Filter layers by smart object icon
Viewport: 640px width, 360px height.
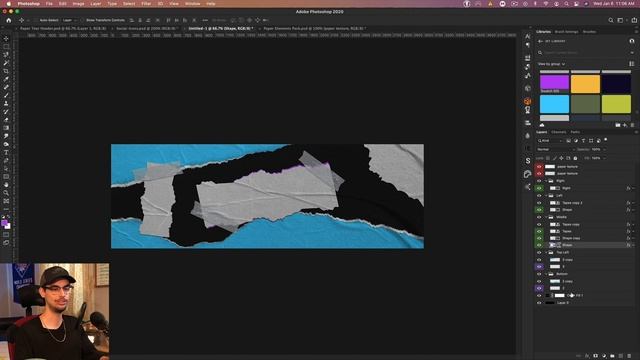598,140
